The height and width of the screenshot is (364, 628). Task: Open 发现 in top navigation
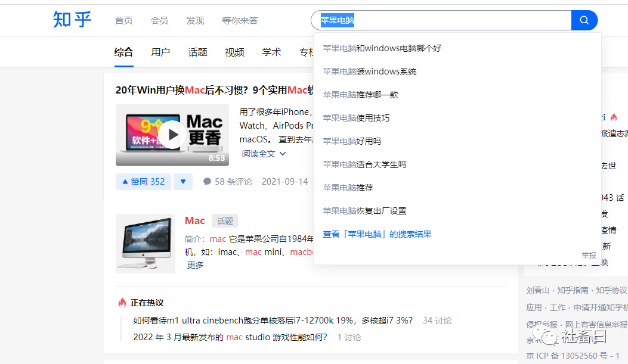click(195, 20)
